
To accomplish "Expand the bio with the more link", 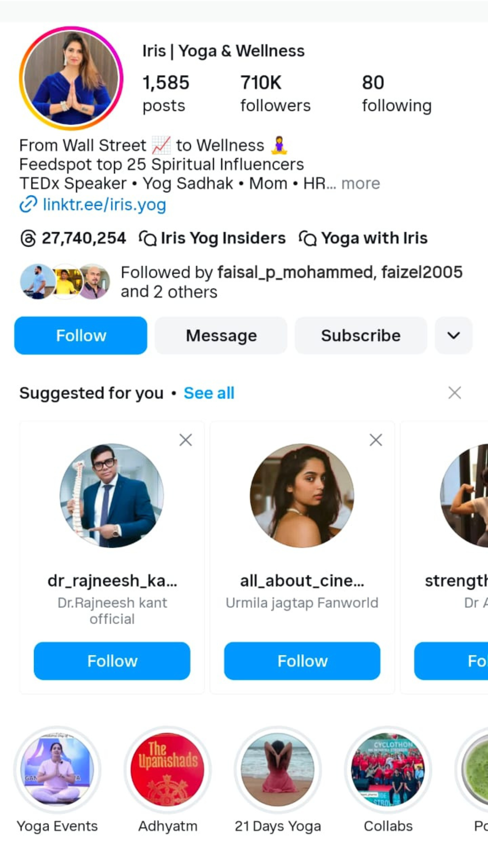I will [360, 183].
